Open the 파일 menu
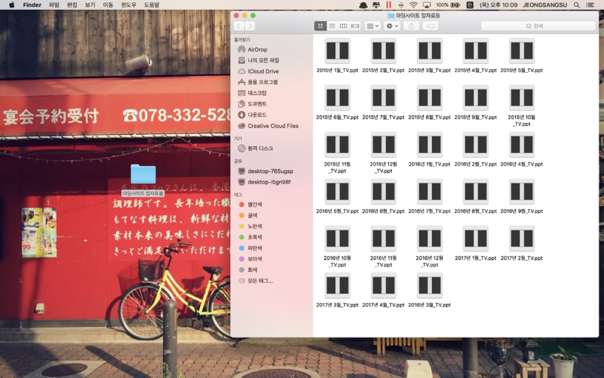 click(54, 5)
